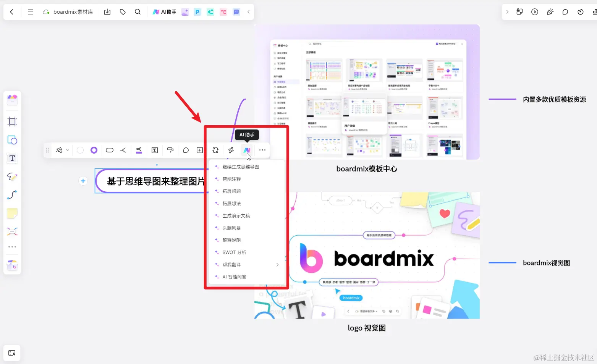The height and width of the screenshot is (364, 597).
Task: Click the insert plus-square icon
Action: point(200,150)
